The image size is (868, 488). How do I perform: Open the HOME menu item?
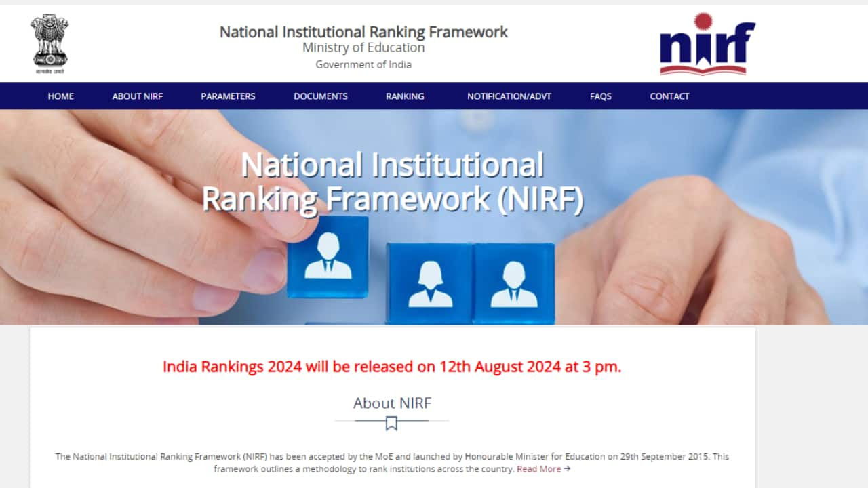pyautogui.click(x=61, y=96)
